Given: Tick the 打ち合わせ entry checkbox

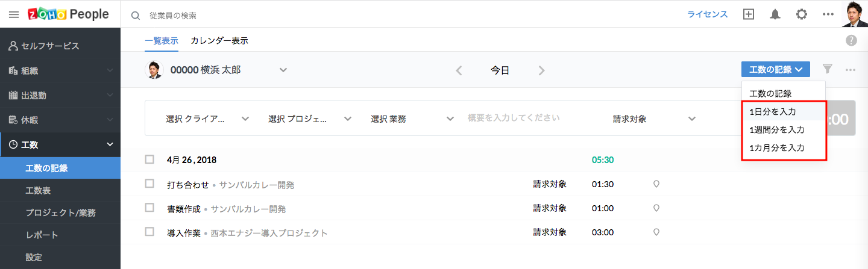Looking at the screenshot, I should click(149, 184).
